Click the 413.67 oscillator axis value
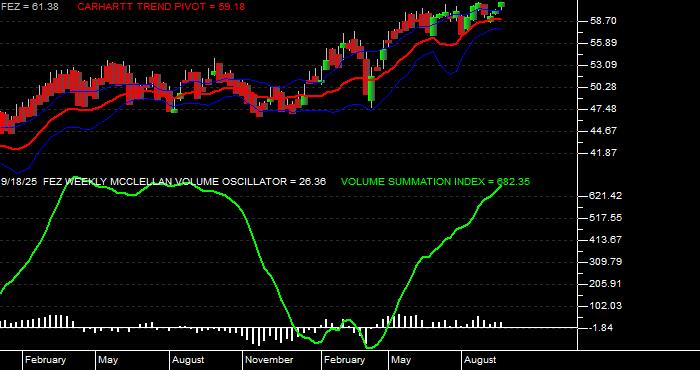 click(605, 240)
